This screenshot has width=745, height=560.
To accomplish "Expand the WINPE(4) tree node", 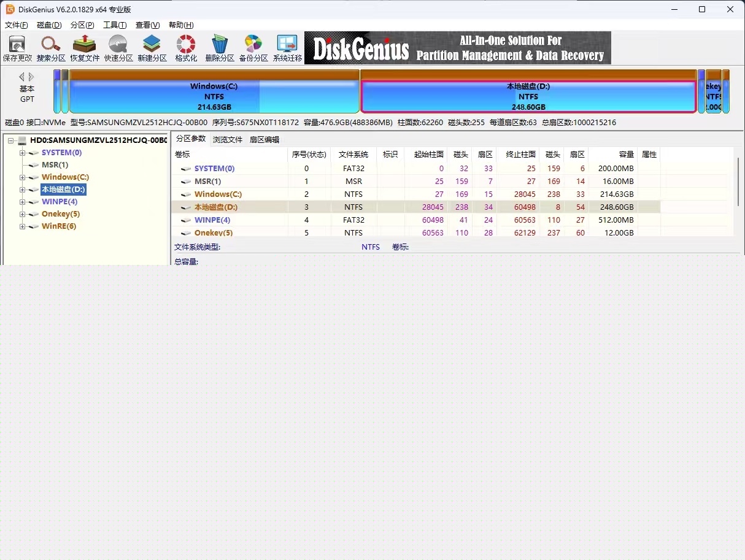I will click(x=23, y=202).
